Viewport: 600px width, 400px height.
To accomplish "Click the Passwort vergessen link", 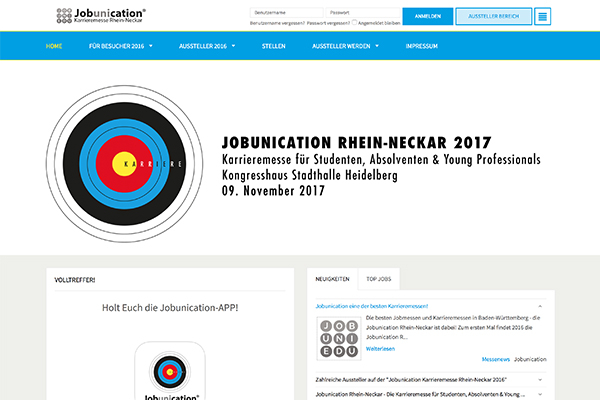I will [x=328, y=23].
